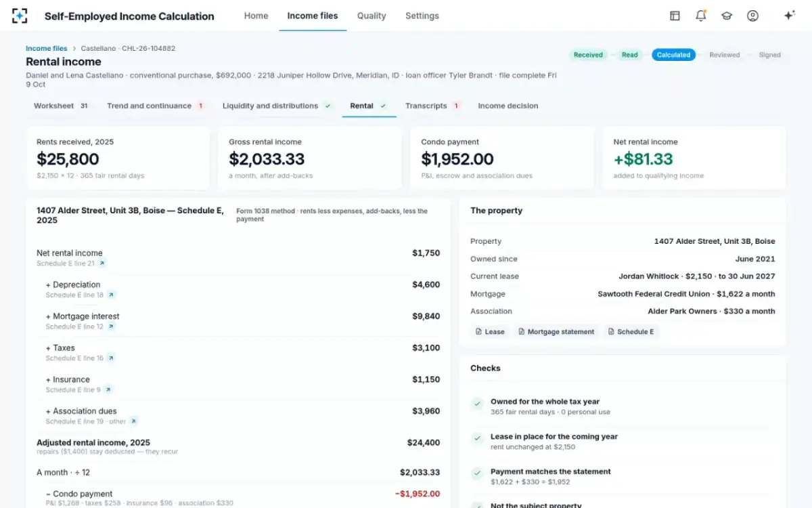Open Schedule E line 21 source link
The image size is (812, 508).
tap(102, 263)
